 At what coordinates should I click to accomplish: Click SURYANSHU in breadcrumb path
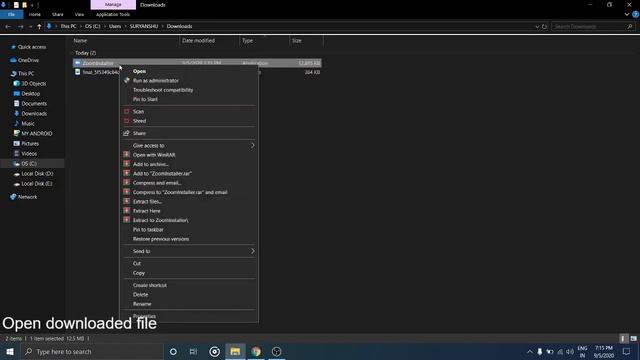coord(144,26)
